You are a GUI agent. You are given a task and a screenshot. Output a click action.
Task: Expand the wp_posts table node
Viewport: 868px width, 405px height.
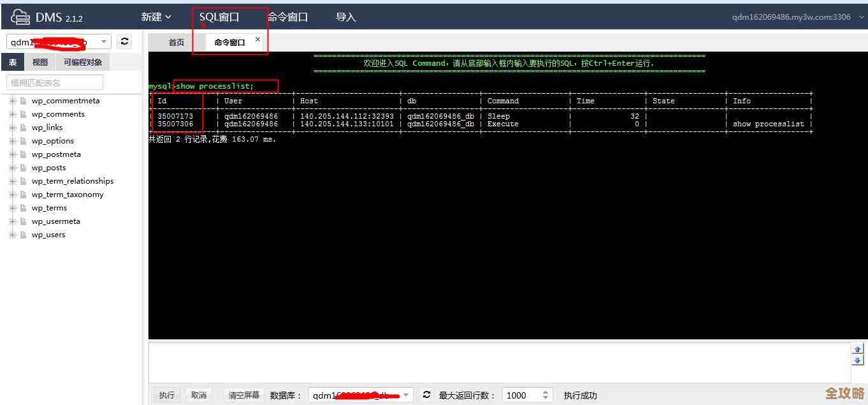[x=13, y=167]
